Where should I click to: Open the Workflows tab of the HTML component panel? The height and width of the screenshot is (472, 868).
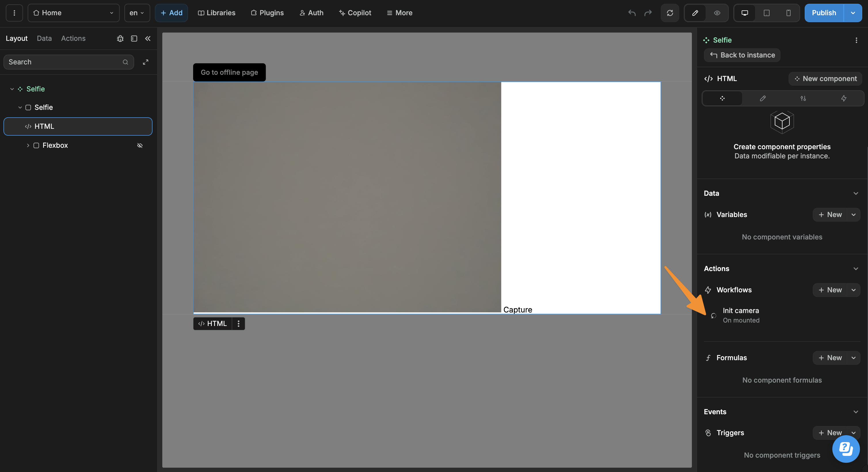click(x=844, y=98)
